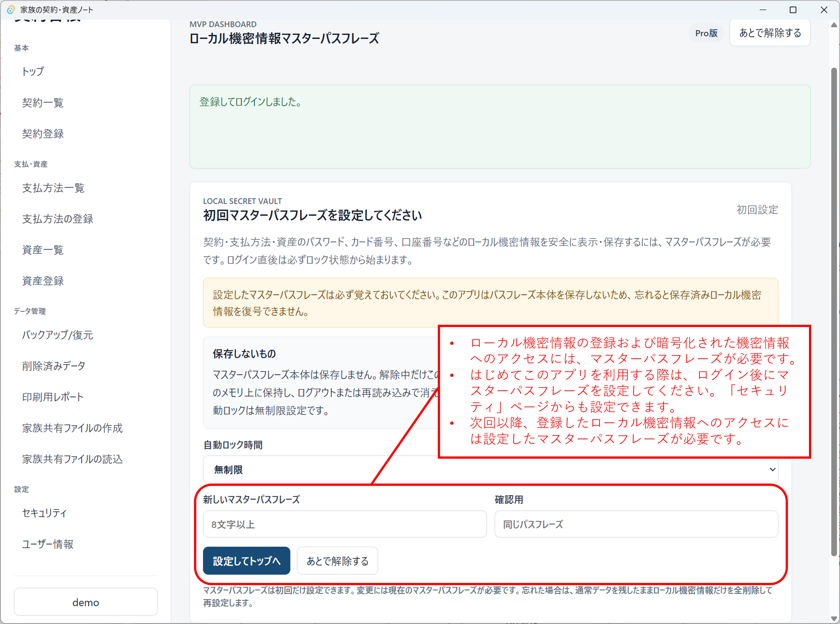
Task: Click あとで解除する beside 設定してトップへ
Action: tap(338, 561)
